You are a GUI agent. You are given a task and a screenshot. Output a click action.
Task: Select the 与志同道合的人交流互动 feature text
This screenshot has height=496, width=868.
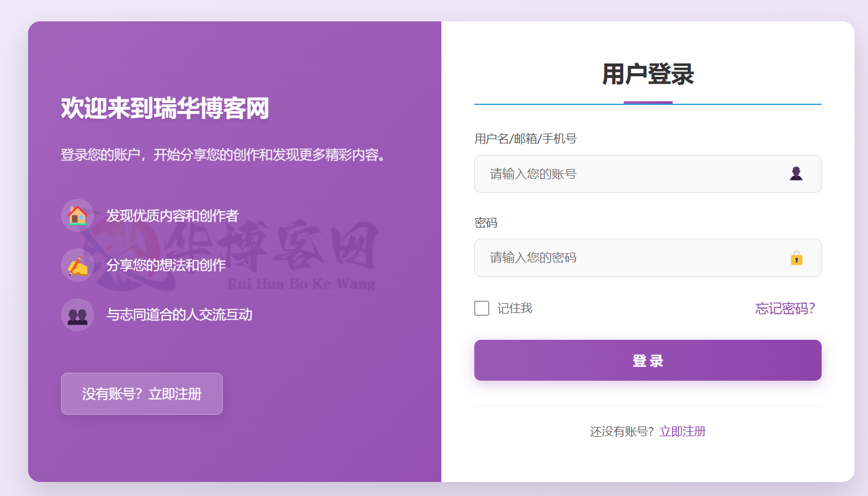(x=179, y=315)
